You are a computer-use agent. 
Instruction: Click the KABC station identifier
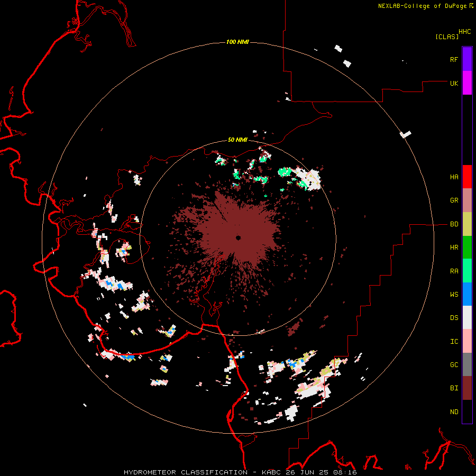pyautogui.click(x=272, y=472)
